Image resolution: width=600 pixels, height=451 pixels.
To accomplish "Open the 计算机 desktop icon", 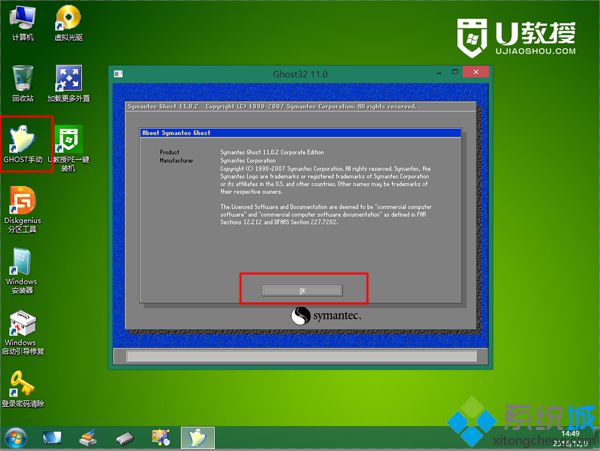I will click(x=23, y=23).
